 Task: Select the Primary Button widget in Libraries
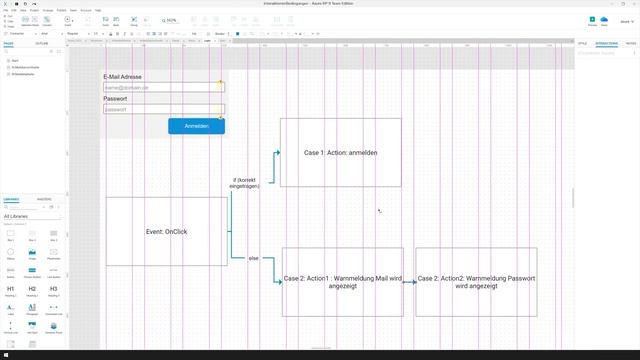tap(32, 272)
